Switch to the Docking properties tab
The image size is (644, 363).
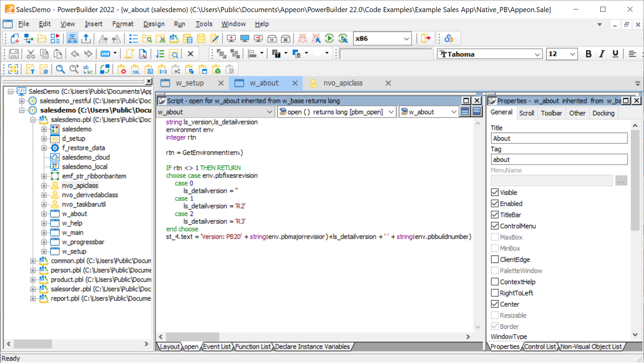(x=603, y=113)
